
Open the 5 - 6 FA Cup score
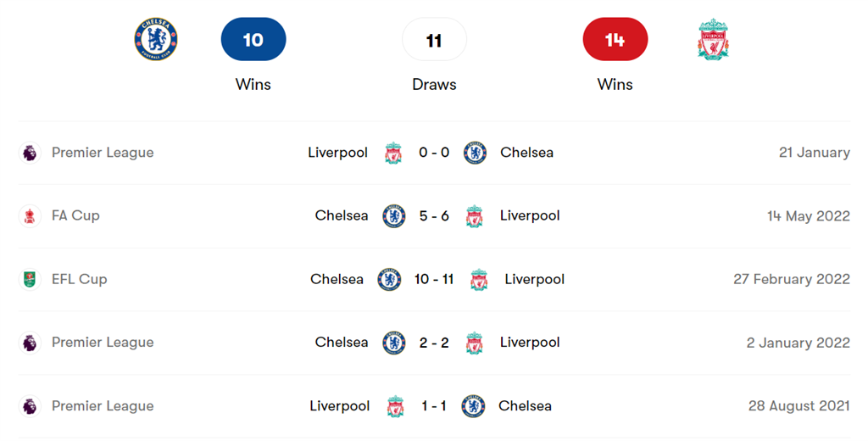(x=434, y=216)
